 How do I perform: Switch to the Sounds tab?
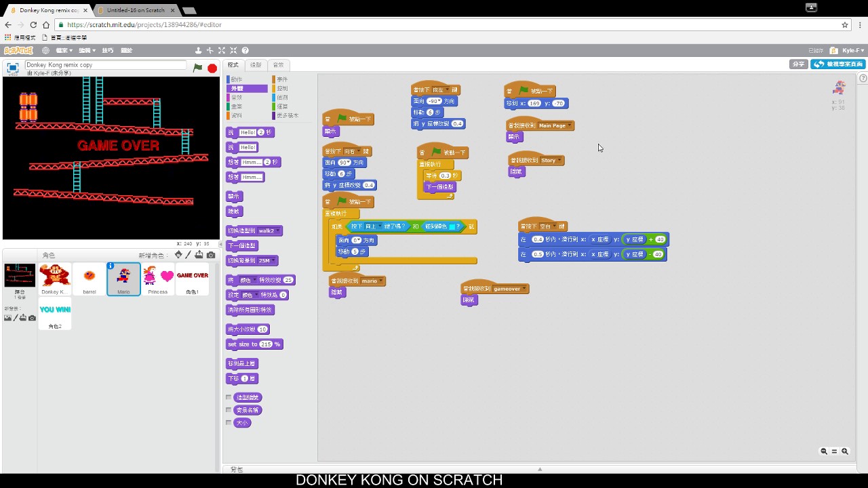coord(278,65)
